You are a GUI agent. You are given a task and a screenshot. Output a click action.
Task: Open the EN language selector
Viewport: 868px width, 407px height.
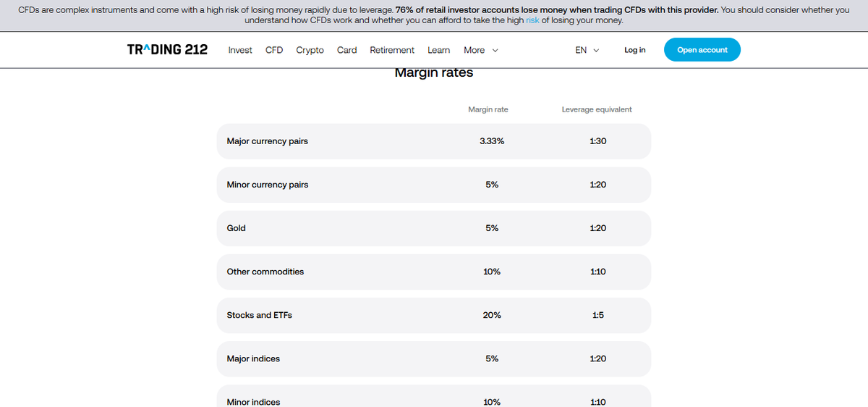587,50
